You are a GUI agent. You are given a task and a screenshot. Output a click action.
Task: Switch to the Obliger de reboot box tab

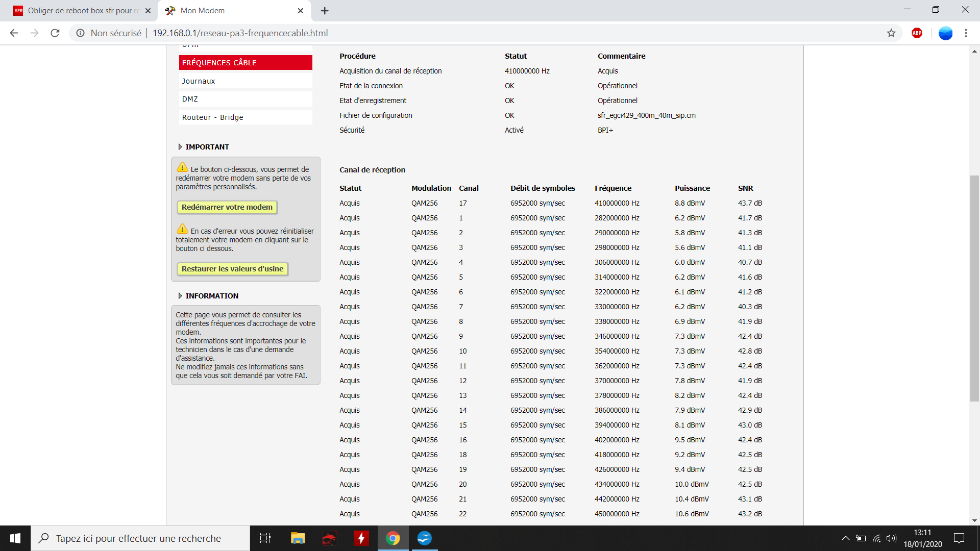click(x=82, y=11)
